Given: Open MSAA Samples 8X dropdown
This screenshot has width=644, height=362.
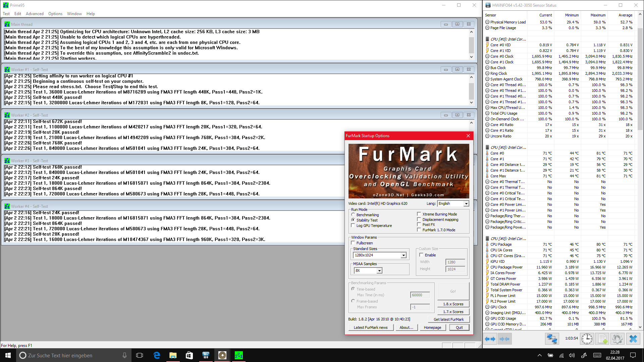Looking at the screenshot, I should (379, 271).
